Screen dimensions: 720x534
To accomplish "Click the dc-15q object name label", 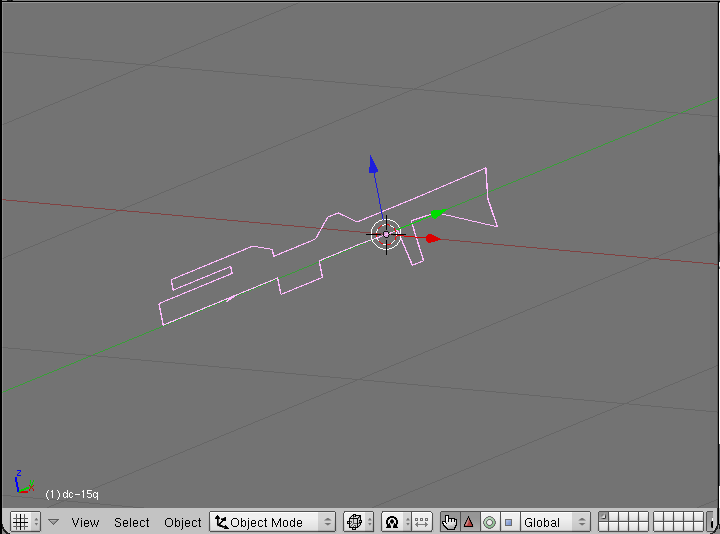I will coord(72,495).
